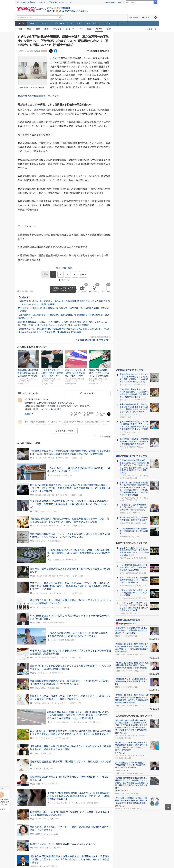Close the reaction tooltip with its x

pyautogui.click(x=75, y=288)
